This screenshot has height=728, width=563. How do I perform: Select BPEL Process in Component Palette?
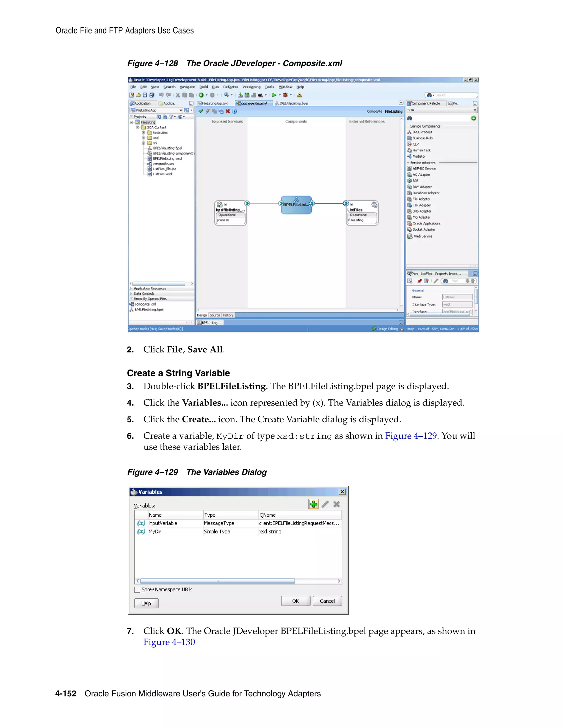(x=420, y=132)
